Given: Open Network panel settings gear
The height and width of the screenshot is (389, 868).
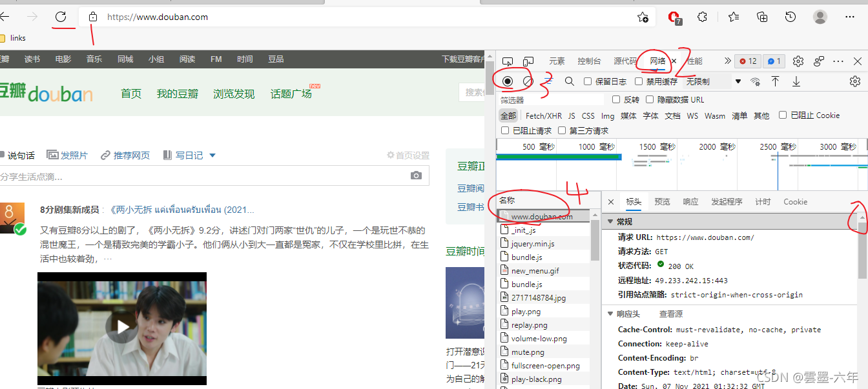Looking at the screenshot, I should tap(855, 81).
